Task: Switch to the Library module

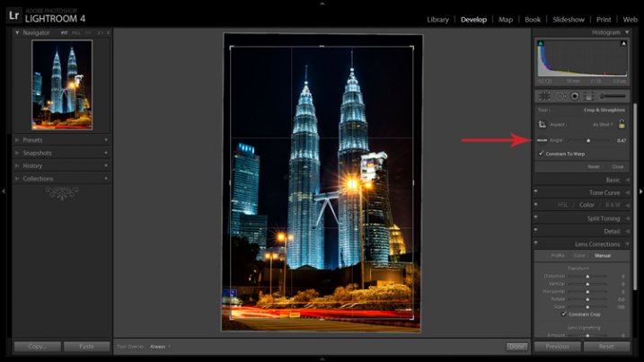Action: pyautogui.click(x=437, y=19)
